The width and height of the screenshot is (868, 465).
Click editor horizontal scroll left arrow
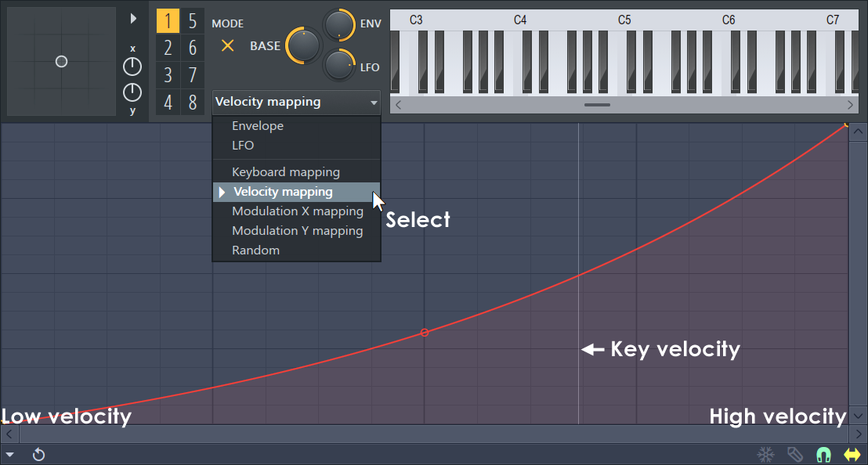pos(9,434)
